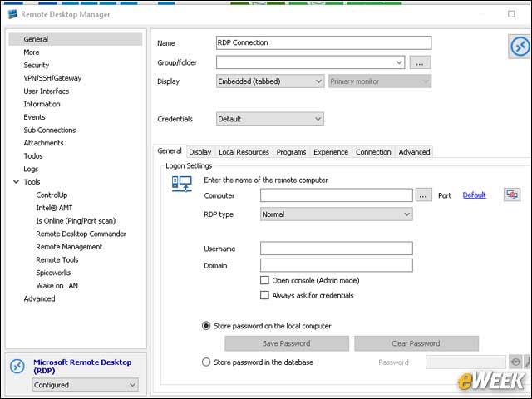Select Logs in the sidebar
The width and height of the screenshot is (532, 399).
(31, 169)
